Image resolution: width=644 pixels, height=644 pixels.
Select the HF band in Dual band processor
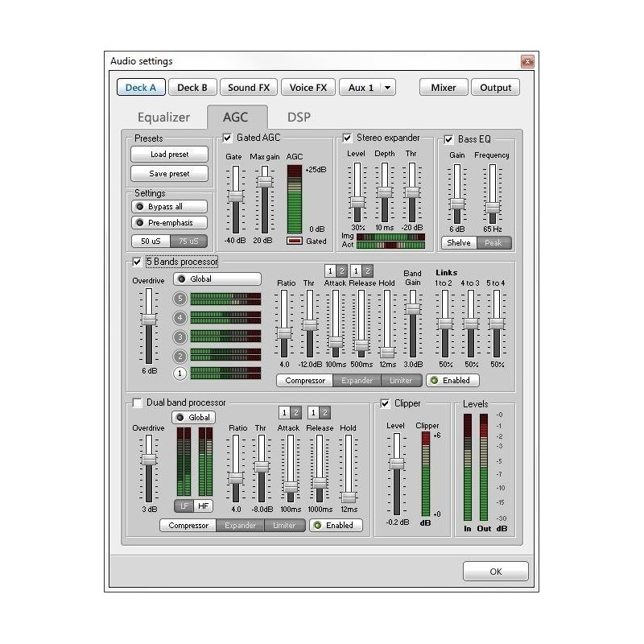[x=204, y=506]
